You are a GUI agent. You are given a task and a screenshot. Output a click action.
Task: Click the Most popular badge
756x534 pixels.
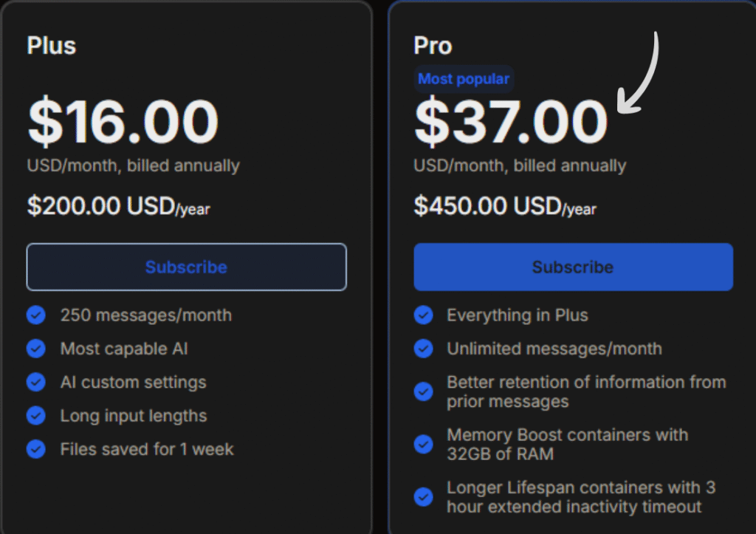click(x=464, y=78)
